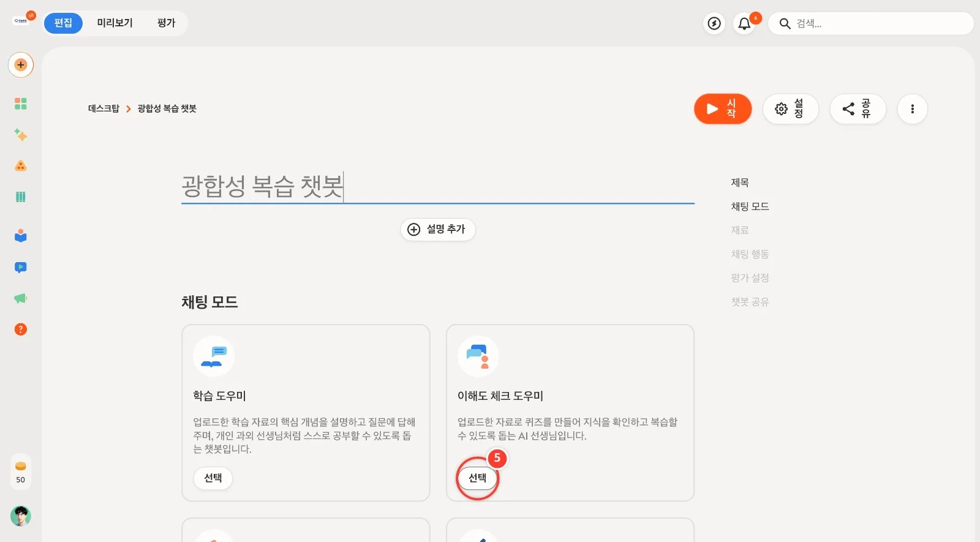Open the user profile avatar
The width and height of the screenshot is (980, 542).
click(21, 516)
